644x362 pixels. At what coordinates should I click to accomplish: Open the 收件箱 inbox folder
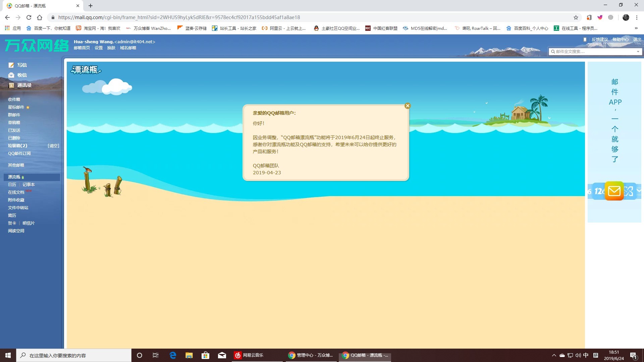(14, 100)
